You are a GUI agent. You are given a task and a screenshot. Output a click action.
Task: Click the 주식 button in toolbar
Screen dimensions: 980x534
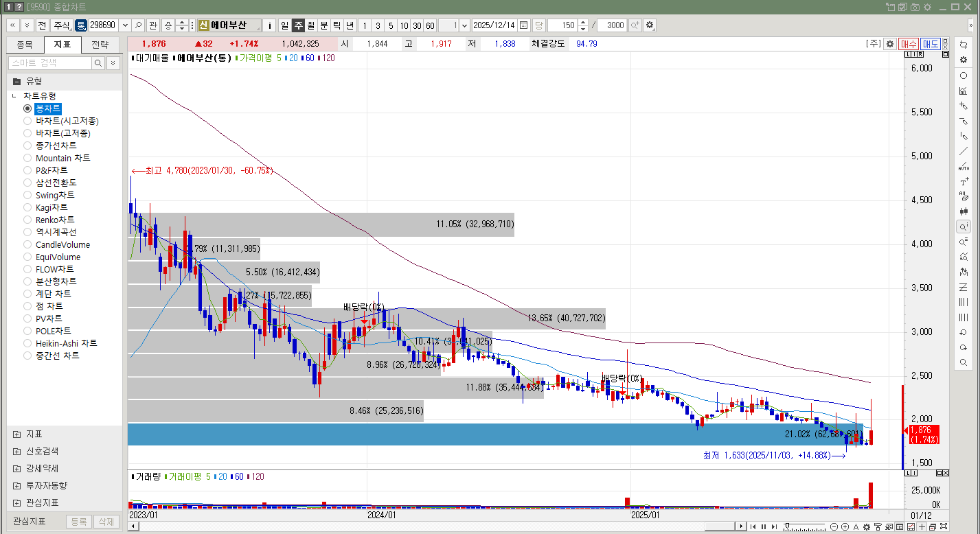[x=62, y=25]
